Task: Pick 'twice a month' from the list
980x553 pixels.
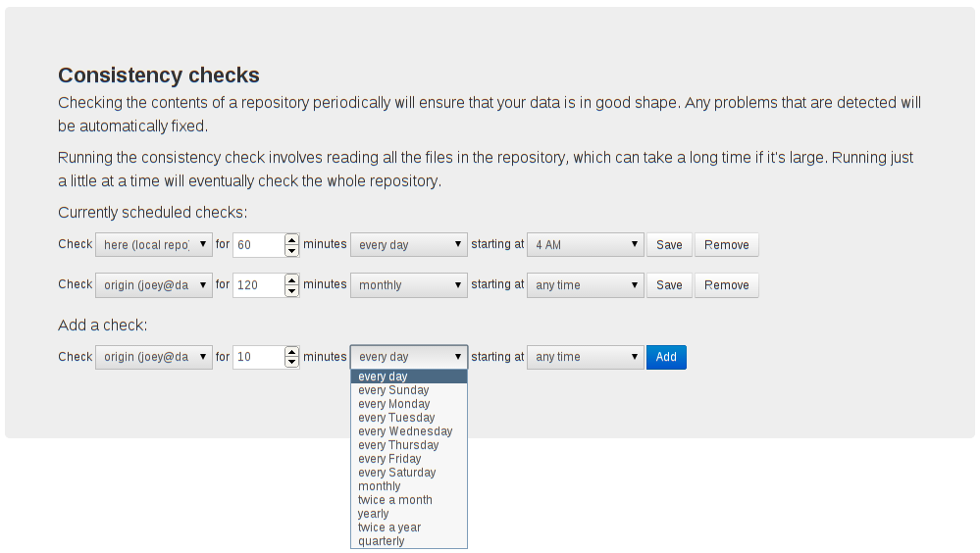Action: [394, 500]
